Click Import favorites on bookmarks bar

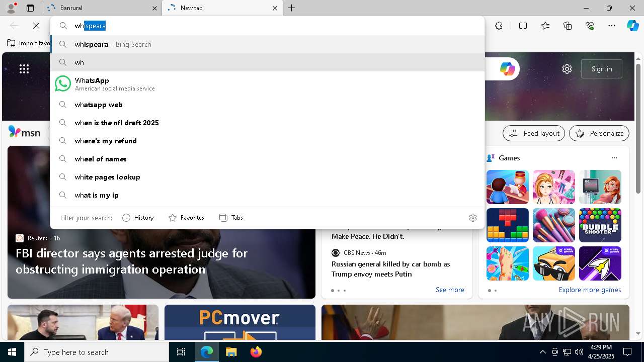[28, 43]
